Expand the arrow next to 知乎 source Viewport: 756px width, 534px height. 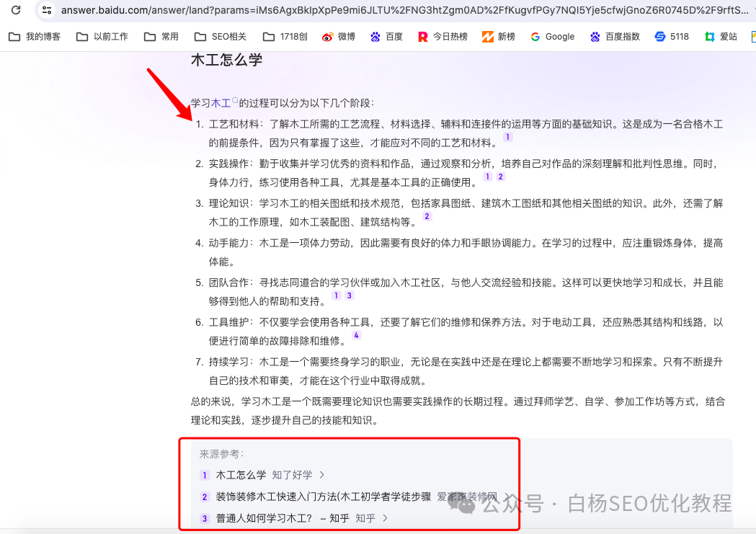pyautogui.click(x=385, y=517)
